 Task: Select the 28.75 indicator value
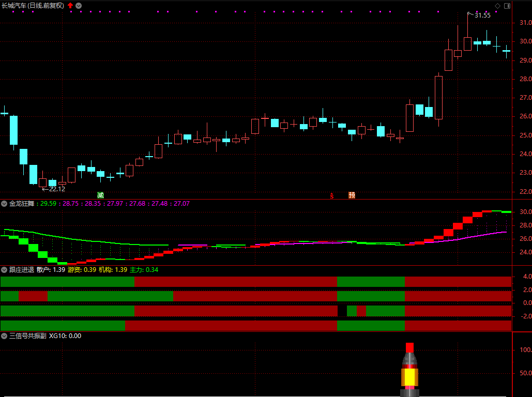coord(70,204)
